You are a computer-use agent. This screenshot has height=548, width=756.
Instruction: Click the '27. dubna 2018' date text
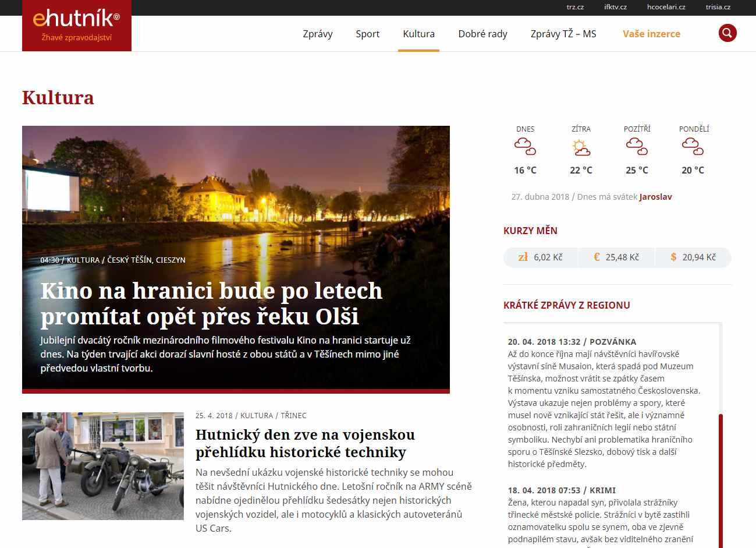(540, 197)
